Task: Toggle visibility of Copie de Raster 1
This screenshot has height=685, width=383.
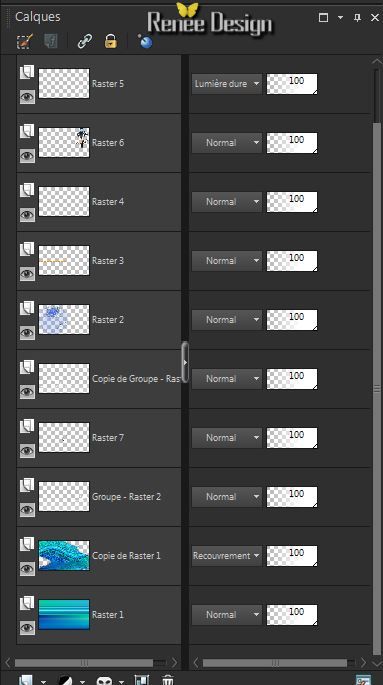Action: 27,568
